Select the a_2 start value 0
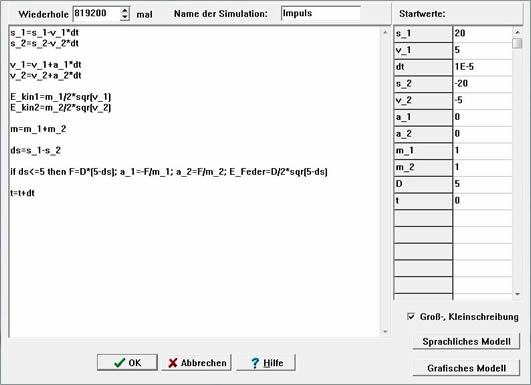Viewport: 531px width, 385px height. click(483, 134)
